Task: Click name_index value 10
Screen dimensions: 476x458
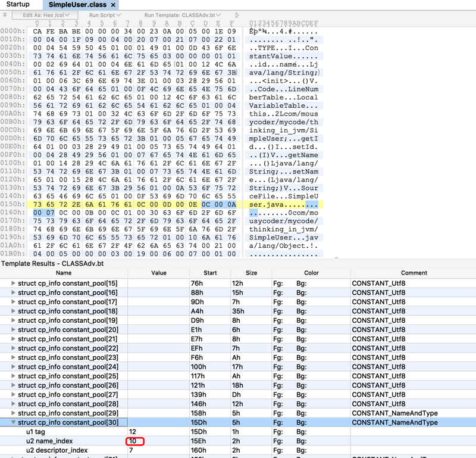Action: 133,441
